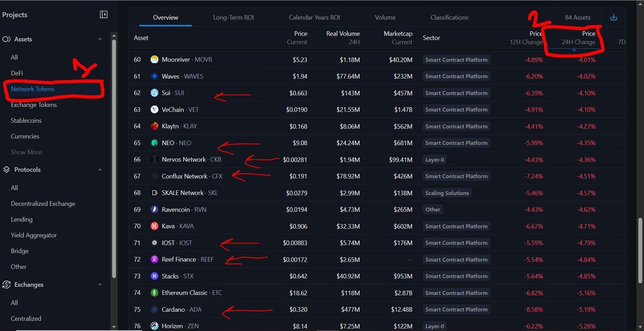Click the SKALE Network token logo

[155, 193]
